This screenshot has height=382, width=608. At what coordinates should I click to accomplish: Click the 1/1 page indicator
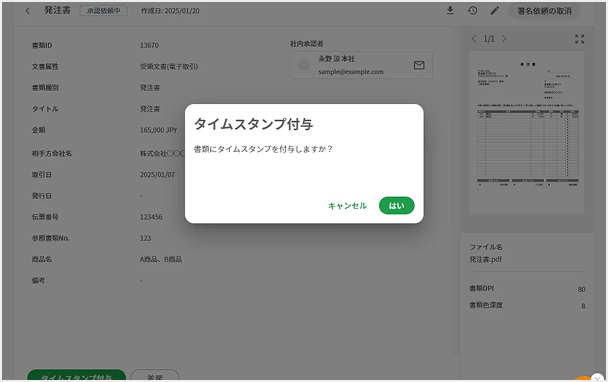489,39
